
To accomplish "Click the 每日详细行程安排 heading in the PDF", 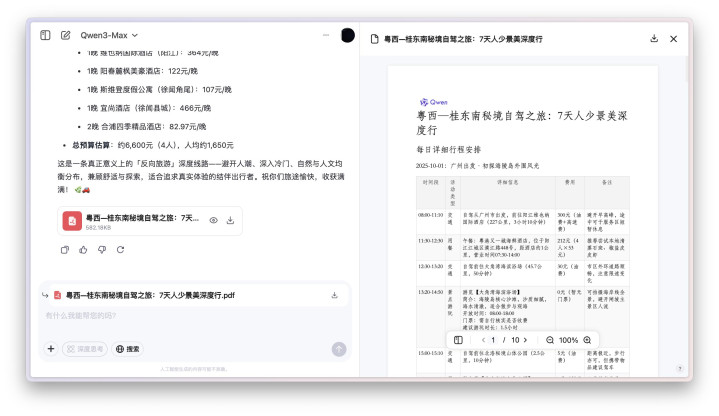I will click(x=448, y=150).
